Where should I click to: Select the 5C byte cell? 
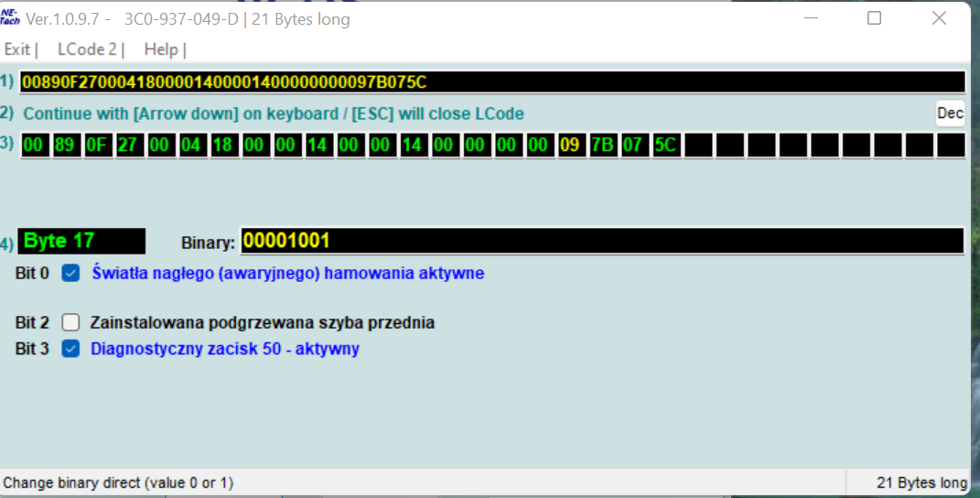pyautogui.click(x=667, y=146)
